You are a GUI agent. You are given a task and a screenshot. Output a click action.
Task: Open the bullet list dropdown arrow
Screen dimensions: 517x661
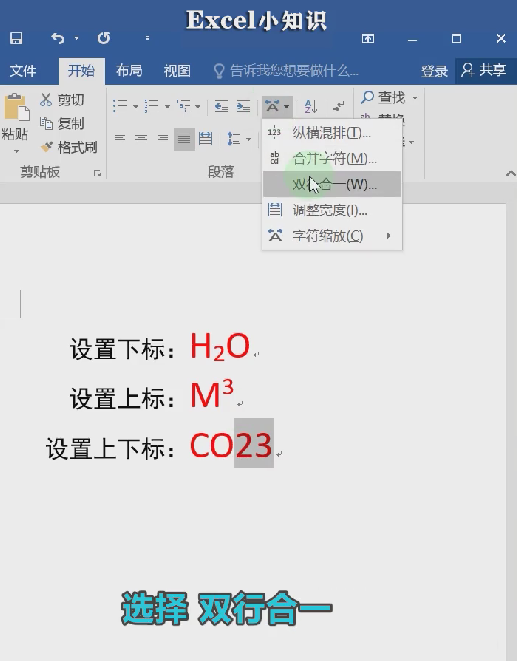click(x=135, y=106)
